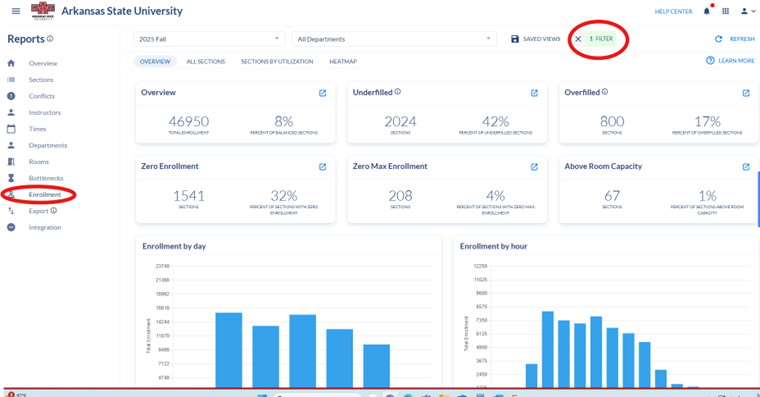Screen dimensions: 760x397
Task: Open Export in the sidebar
Action: click(x=38, y=211)
